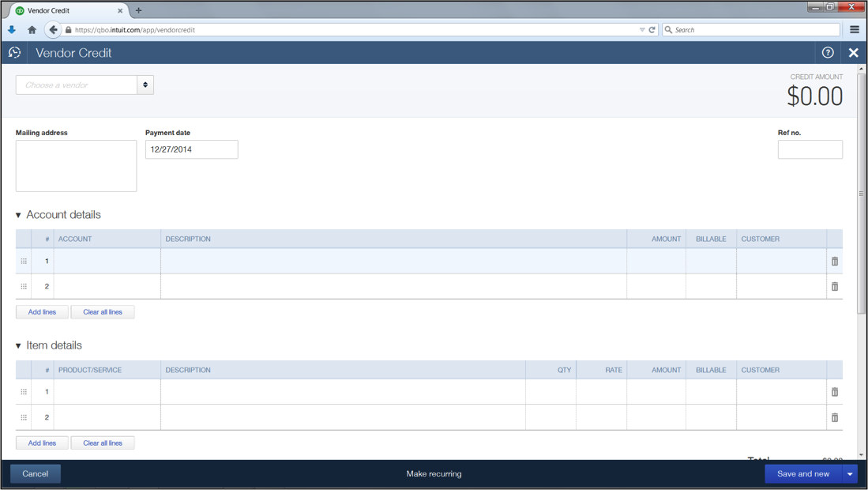Click the Billable cell in Account details row 1

tap(712, 261)
